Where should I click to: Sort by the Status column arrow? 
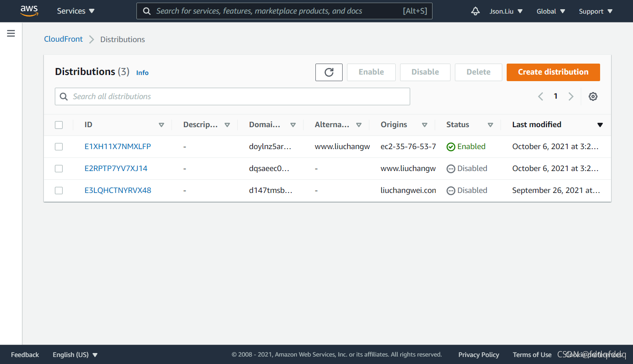tap(490, 125)
